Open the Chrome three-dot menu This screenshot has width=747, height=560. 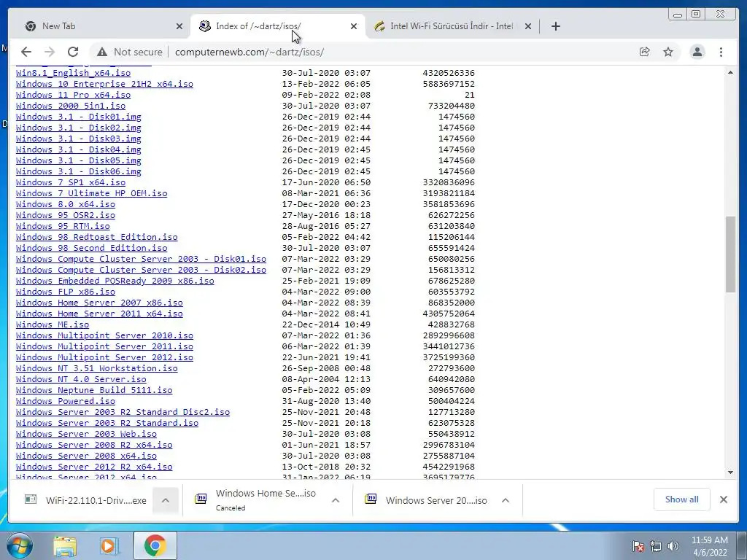(721, 52)
